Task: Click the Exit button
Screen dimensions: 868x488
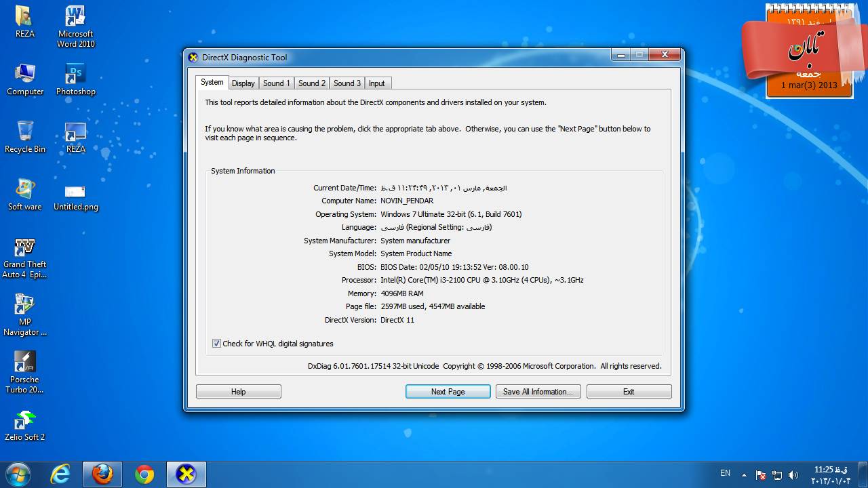Action: click(629, 392)
